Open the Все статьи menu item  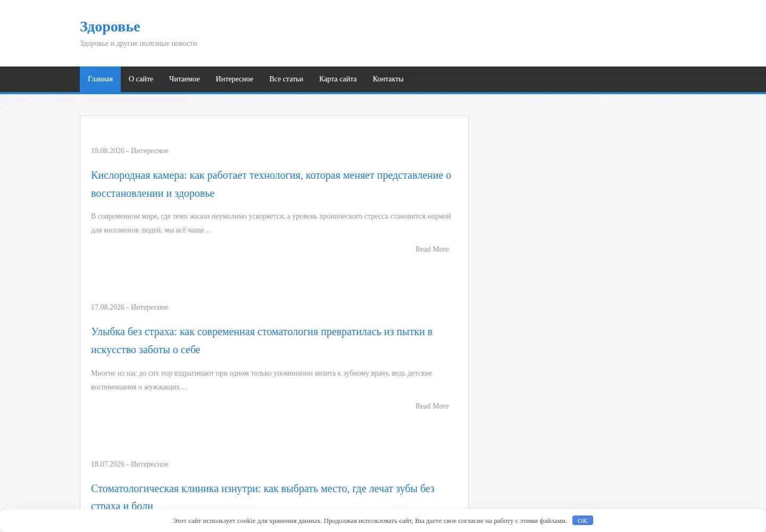point(286,79)
